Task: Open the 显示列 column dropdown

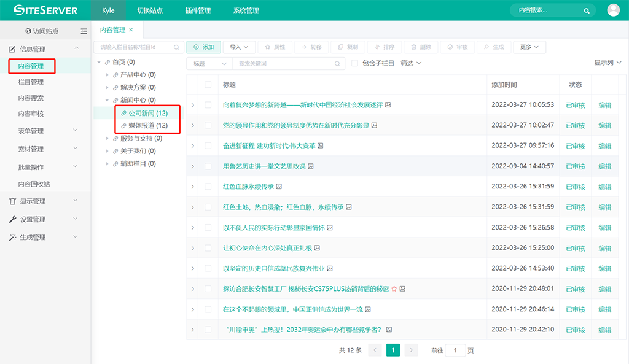Action: click(608, 63)
